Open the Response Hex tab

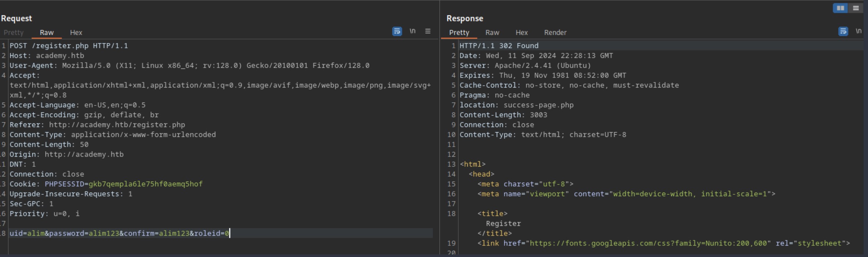point(522,33)
